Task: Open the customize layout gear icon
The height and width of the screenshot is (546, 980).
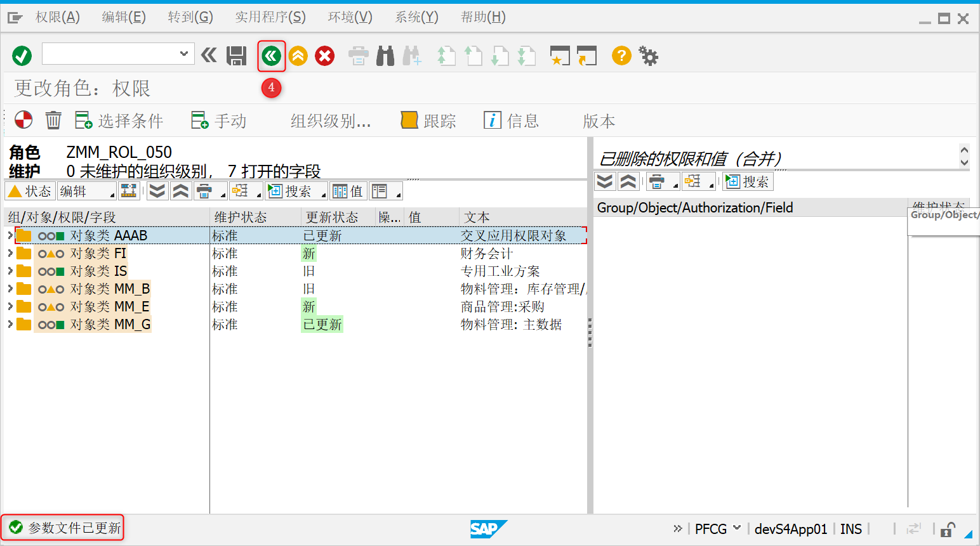Action: pyautogui.click(x=647, y=55)
